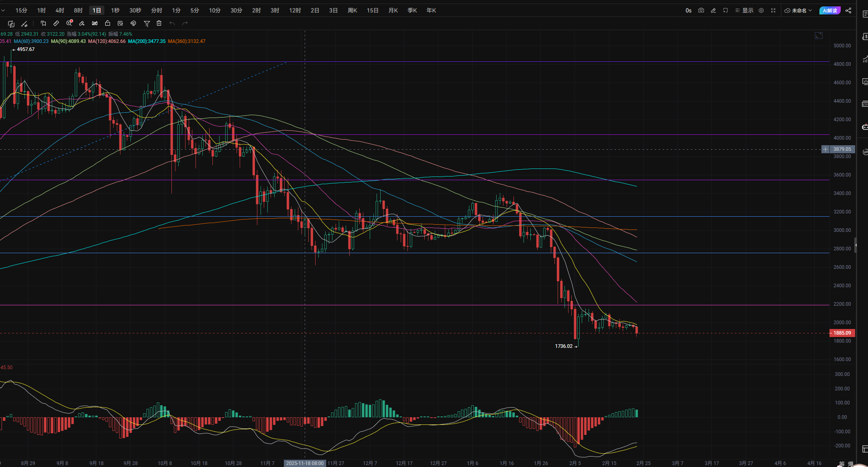This screenshot has width=868, height=467.
Task: Click the 0s countdown button
Action: (689, 10)
